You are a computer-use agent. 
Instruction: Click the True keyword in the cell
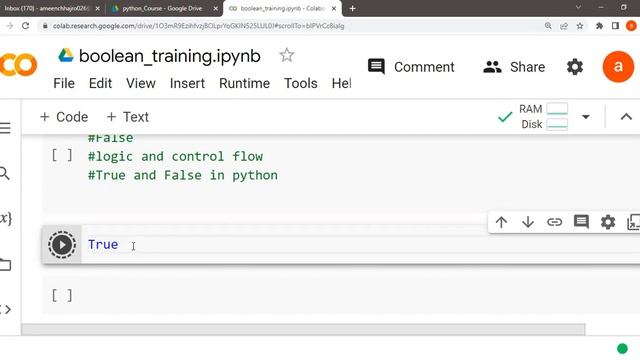tap(103, 244)
